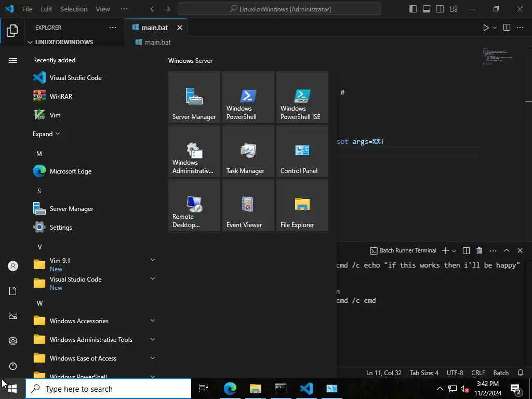Open the Edit menu

click(46, 9)
